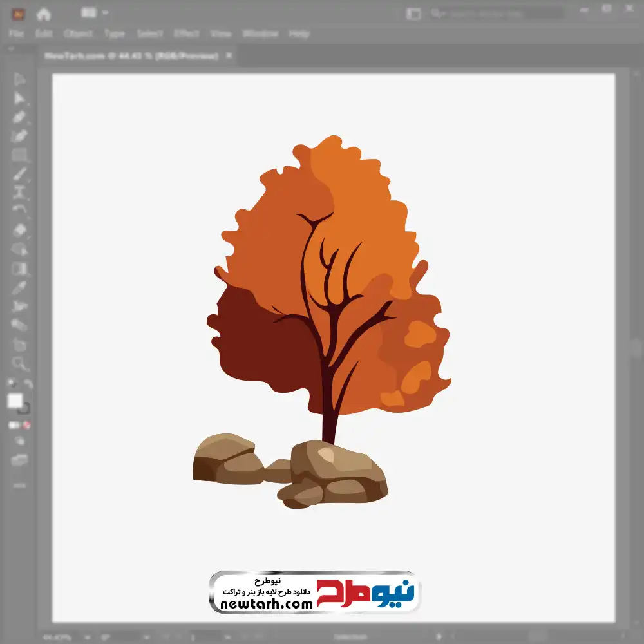
Task: Select the Zoom magnifier tool
Action: tap(20, 364)
